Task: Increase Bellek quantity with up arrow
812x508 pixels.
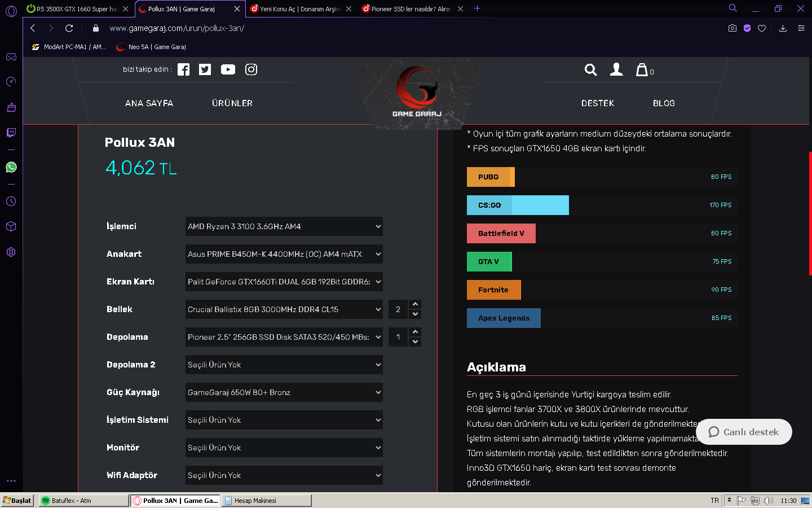Action: point(416,304)
